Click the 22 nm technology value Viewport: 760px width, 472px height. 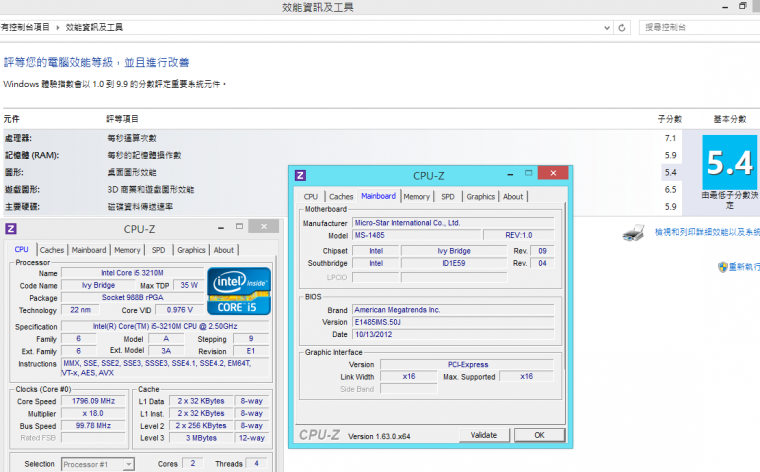click(80, 310)
